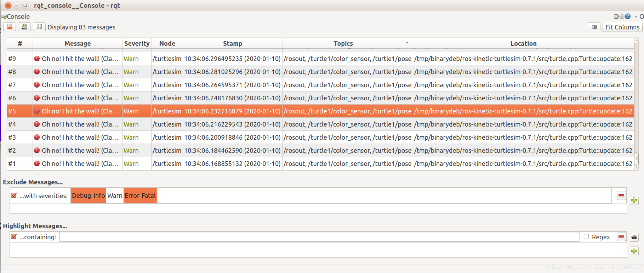Image resolution: width=644 pixels, height=273 pixels.
Task: Pause message display with the pause button
Action: 39,27
